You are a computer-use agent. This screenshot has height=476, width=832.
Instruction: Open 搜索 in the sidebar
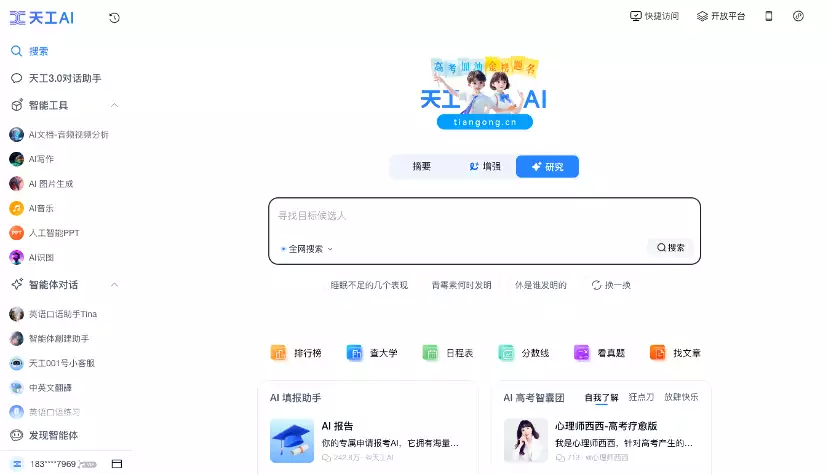(x=30, y=51)
